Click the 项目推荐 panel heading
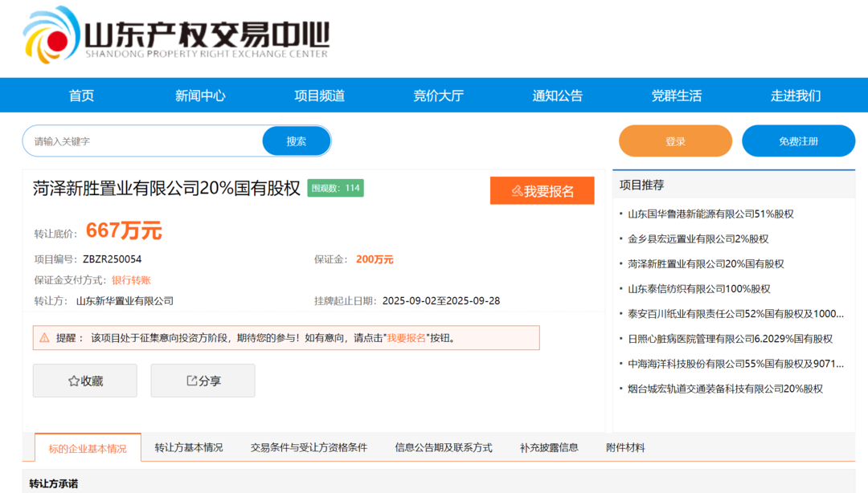The image size is (868, 493). [x=641, y=185]
